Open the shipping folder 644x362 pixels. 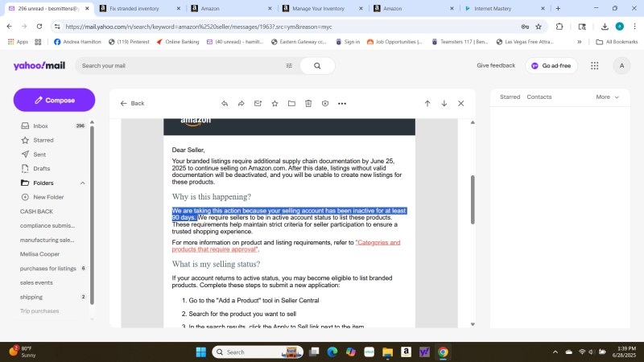pos(31,297)
